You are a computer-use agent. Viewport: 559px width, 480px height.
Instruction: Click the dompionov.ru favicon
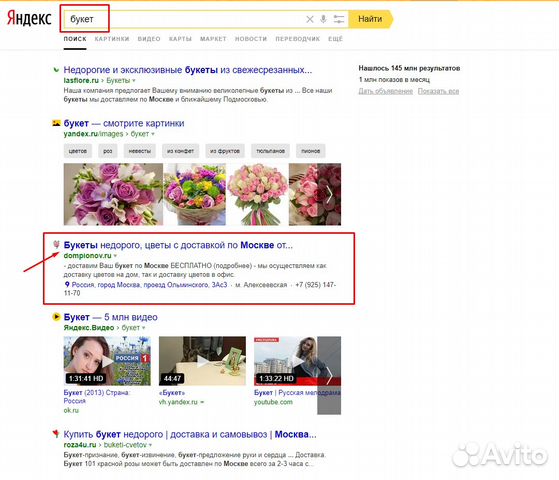(56, 245)
